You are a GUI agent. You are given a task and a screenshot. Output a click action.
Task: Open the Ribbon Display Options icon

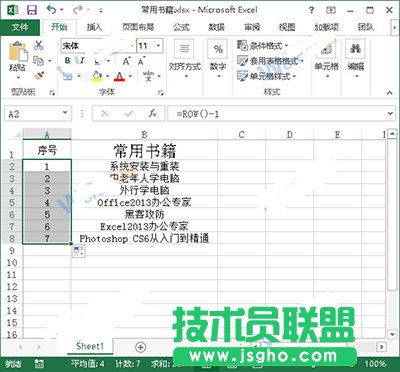click(331, 10)
